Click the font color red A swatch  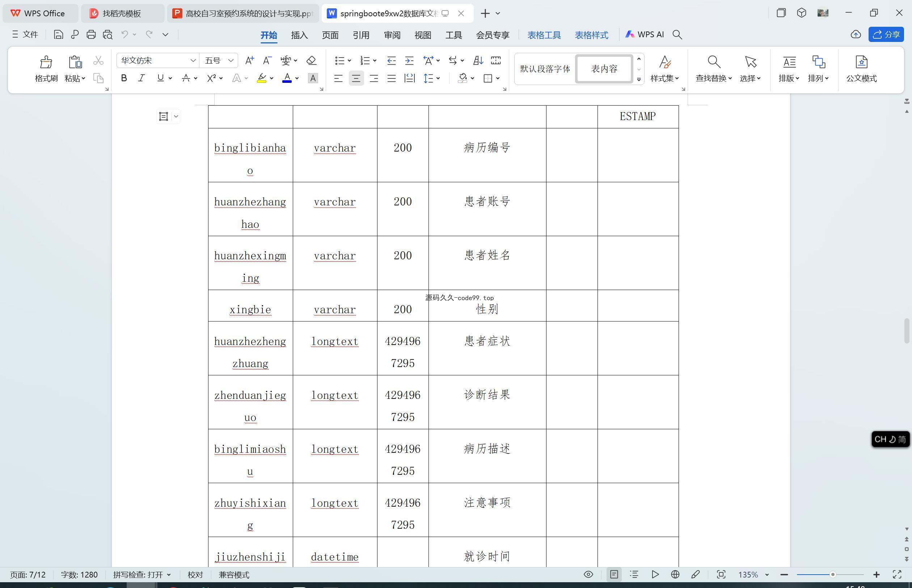(287, 78)
